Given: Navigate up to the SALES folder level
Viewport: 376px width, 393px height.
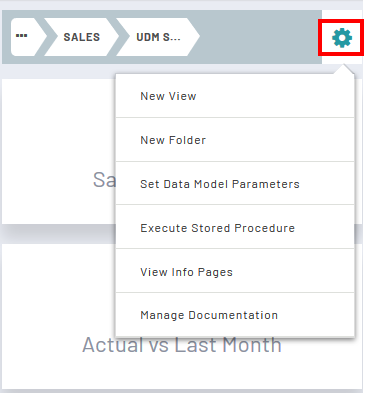Looking at the screenshot, I should [x=82, y=37].
